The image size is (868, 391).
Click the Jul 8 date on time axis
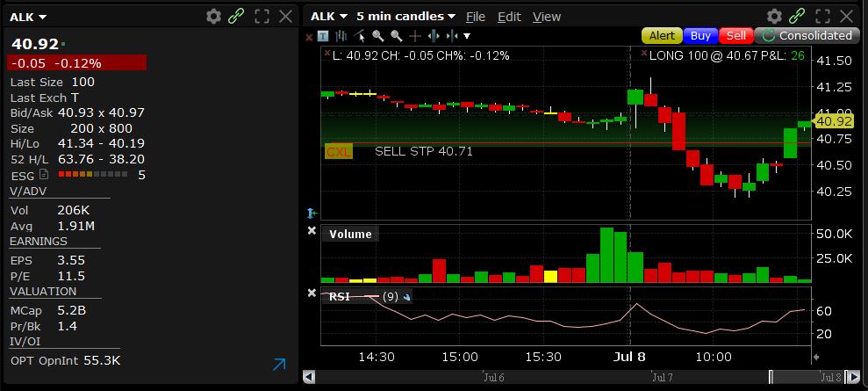click(x=629, y=357)
